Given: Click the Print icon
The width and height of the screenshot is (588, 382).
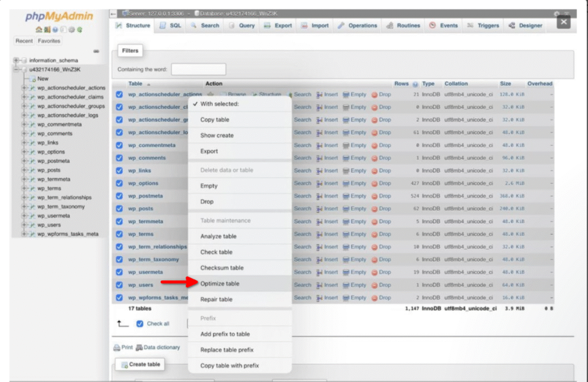Looking at the screenshot, I should [117, 348].
